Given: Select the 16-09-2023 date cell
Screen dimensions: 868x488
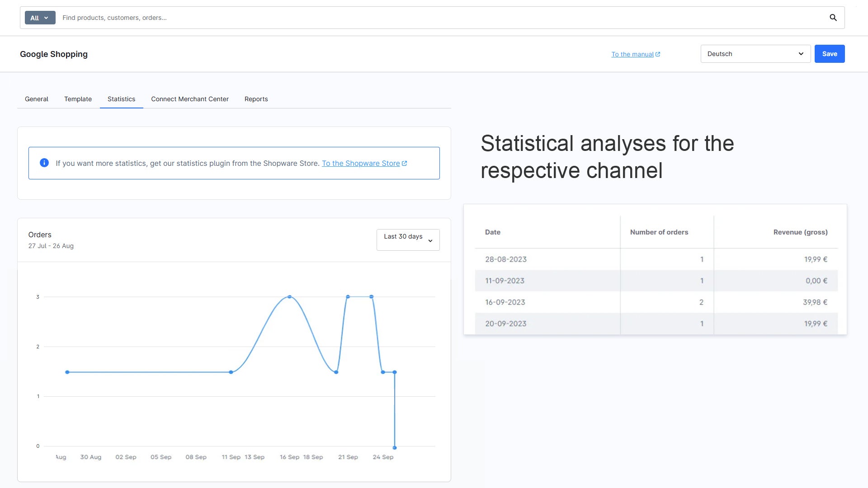Looking at the screenshot, I should pos(505,302).
